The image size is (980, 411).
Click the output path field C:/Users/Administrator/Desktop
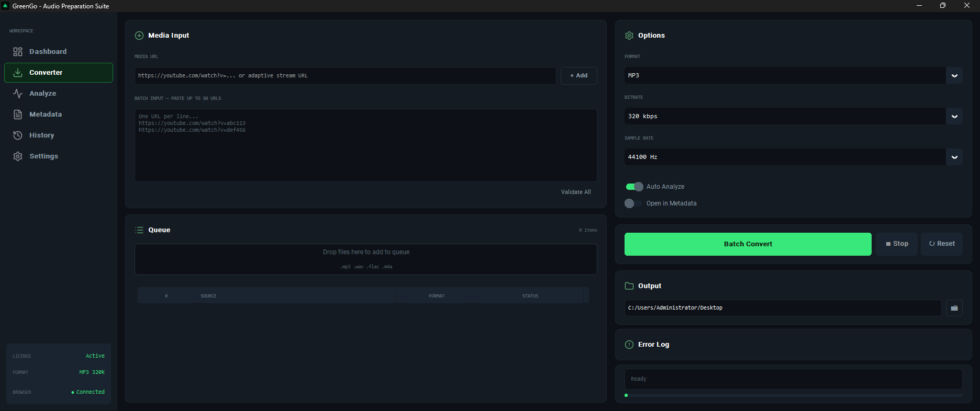point(783,308)
